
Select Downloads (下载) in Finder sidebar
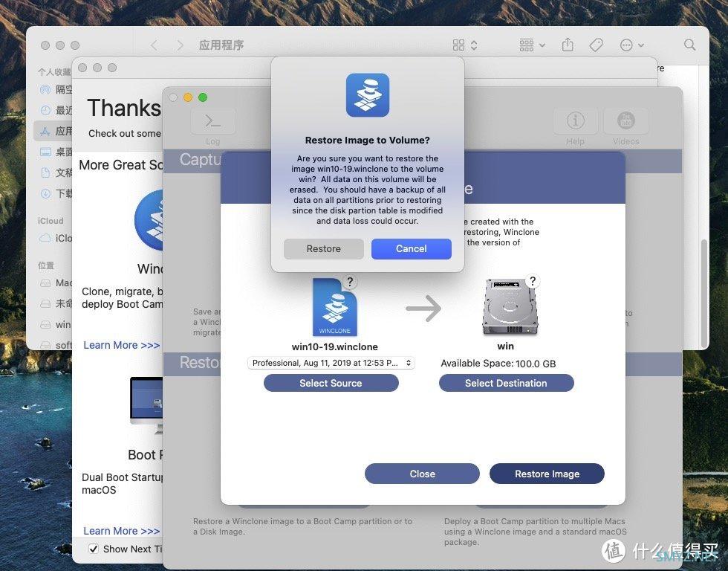56,193
